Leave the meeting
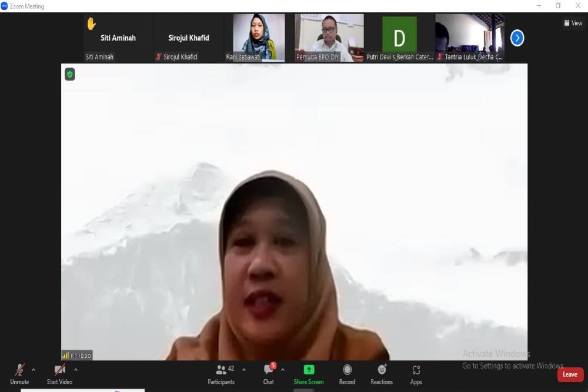Viewport: 588px width, 392px height. (x=570, y=374)
